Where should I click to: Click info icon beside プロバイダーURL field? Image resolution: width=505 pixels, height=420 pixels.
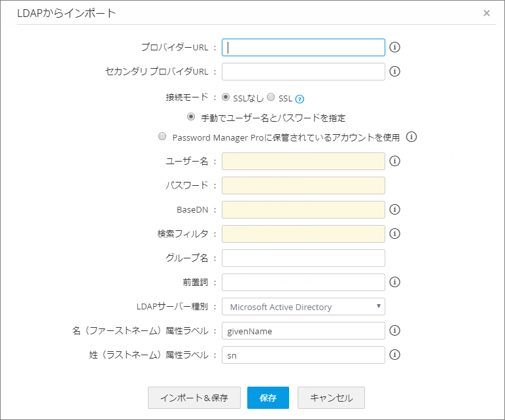395,47
